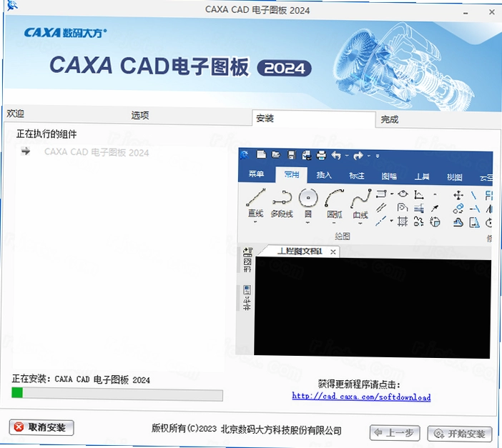Image resolution: width=502 pixels, height=448 pixels.
Task: Click the red X icon on 取消安装
Action: coord(19,427)
